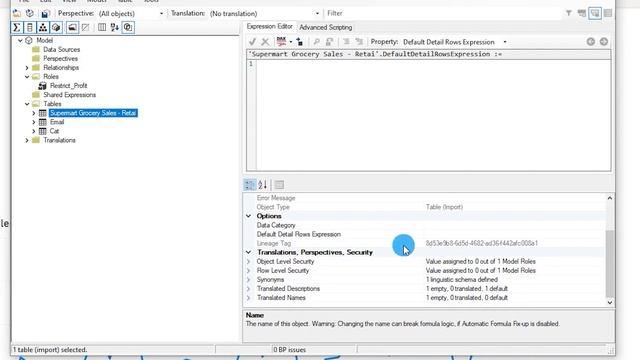This screenshot has height=360, width=640.
Task: Expand the Email table node
Action: coord(33,122)
